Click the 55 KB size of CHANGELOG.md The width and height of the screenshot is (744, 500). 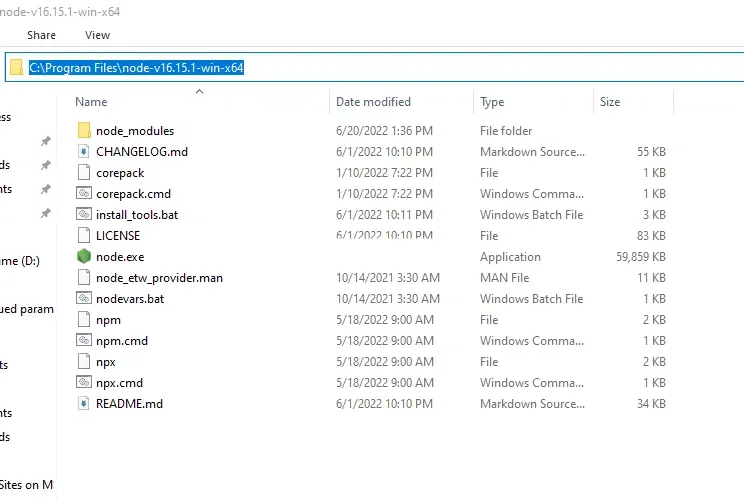651,152
